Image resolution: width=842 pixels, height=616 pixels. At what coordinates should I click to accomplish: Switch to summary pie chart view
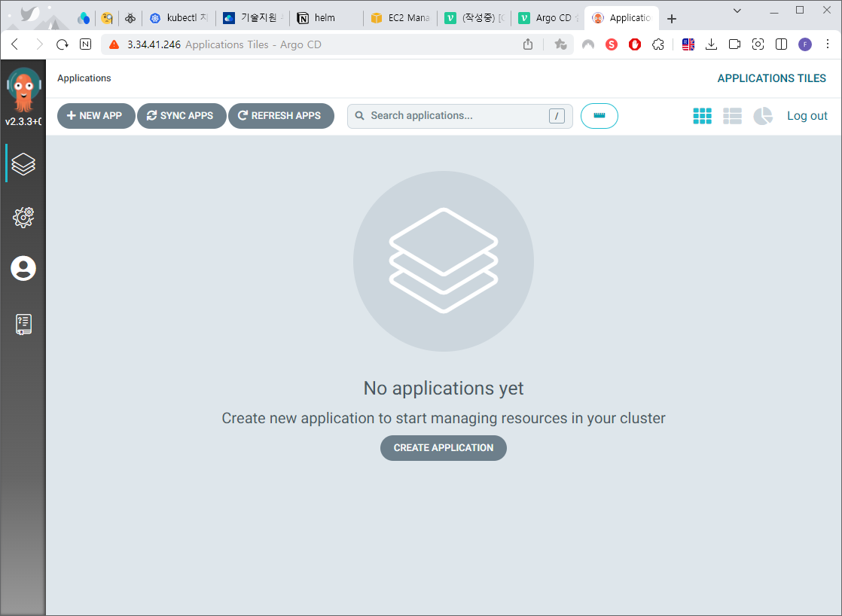pos(762,116)
